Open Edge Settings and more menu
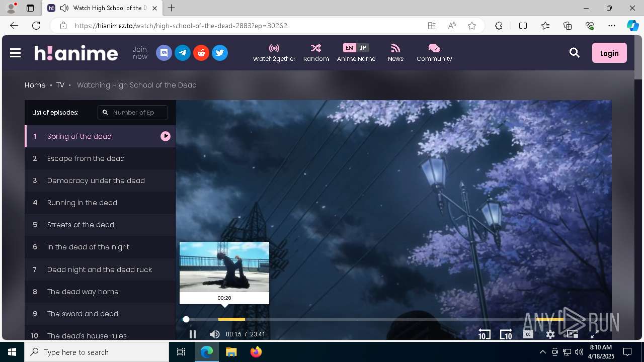The height and width of the screenshot is (362, 644). coord(612,26)
